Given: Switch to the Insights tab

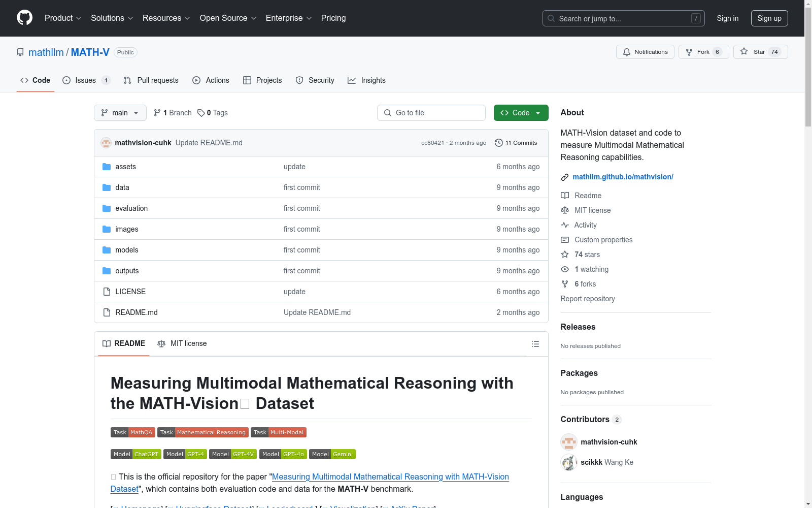Looking at the screenshot, I should tap(366, 80).
